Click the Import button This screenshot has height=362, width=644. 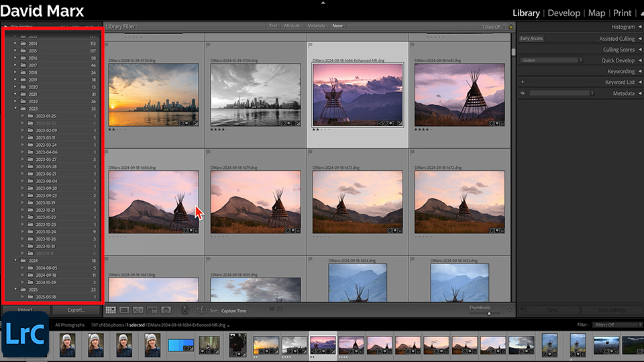[x=25, y=310]
